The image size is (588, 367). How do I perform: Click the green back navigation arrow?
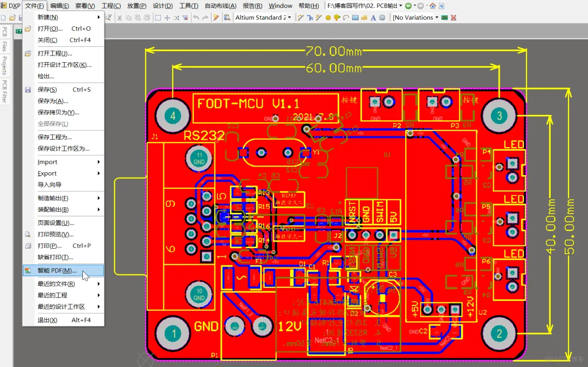tap(408, 6)
